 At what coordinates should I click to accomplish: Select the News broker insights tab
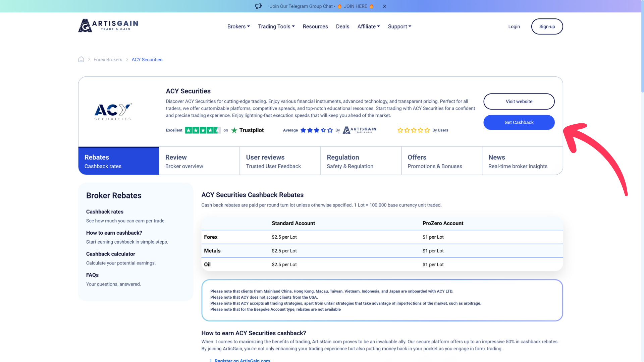click(x=523, y=161)
